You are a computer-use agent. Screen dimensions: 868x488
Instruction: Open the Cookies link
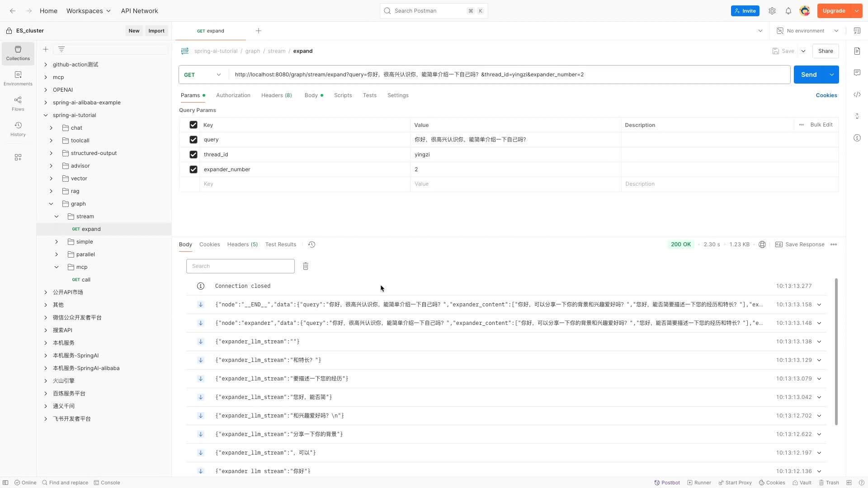point(826,95)
